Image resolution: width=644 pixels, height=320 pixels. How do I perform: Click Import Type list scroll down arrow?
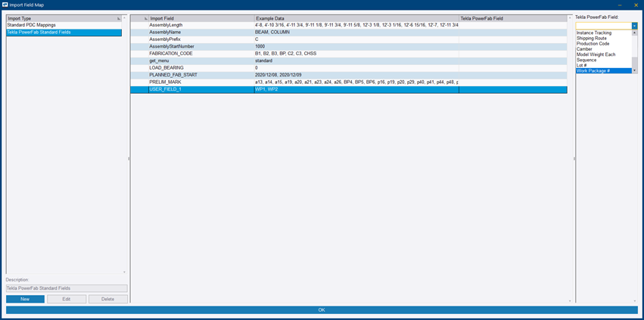click(x=125, y=272)
